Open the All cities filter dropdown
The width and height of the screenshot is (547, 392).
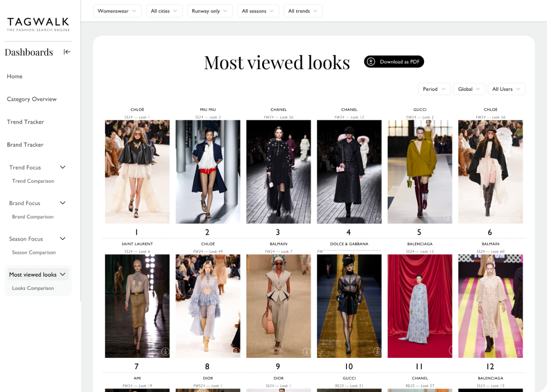165,11
